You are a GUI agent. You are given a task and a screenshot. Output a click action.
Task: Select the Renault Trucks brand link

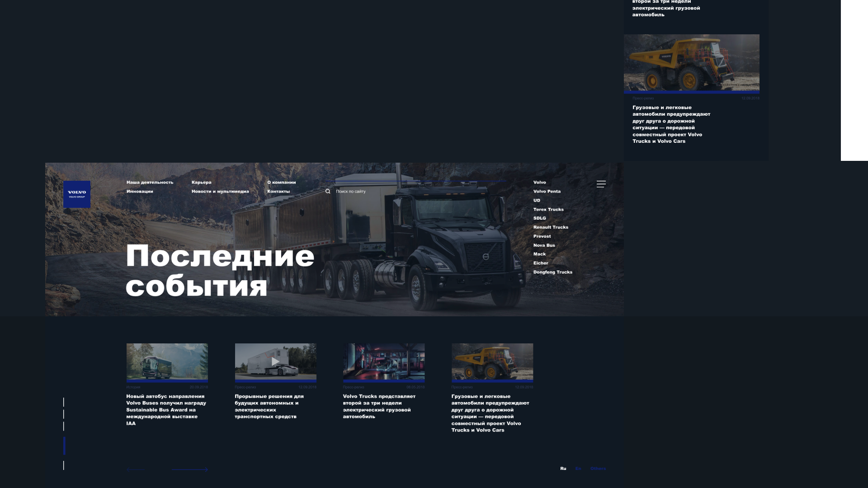point(550,227)
